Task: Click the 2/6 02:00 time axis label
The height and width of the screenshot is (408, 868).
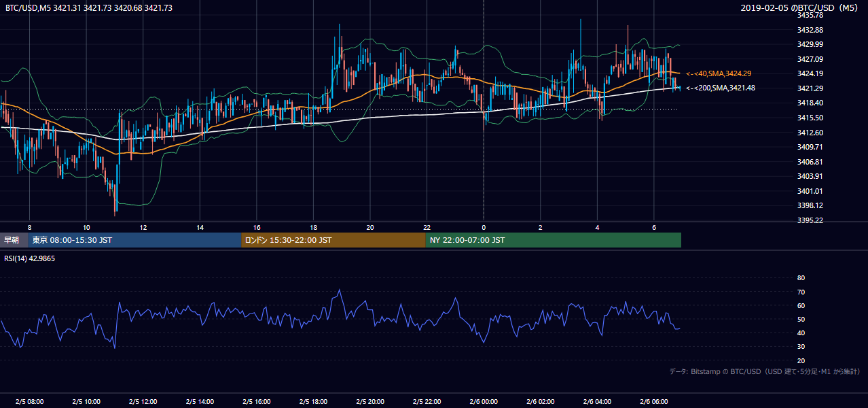Action: pyautogui.click(x=541, y=401)
